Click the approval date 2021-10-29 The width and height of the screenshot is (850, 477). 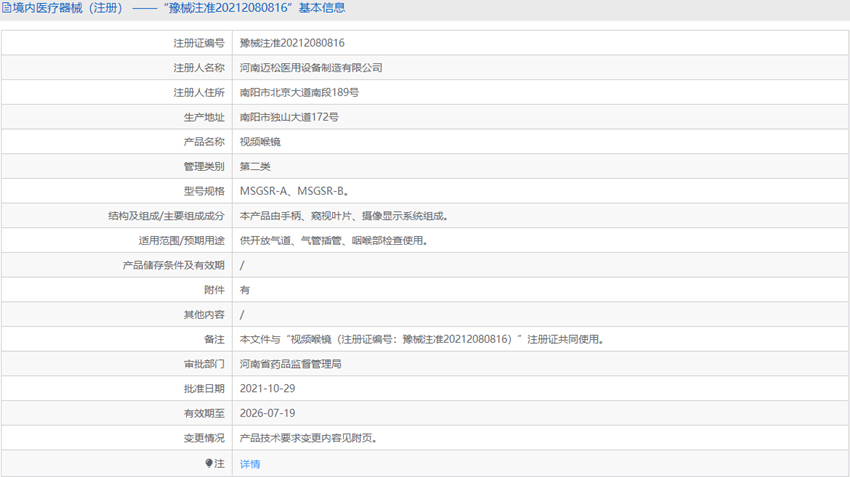(267, 389)
